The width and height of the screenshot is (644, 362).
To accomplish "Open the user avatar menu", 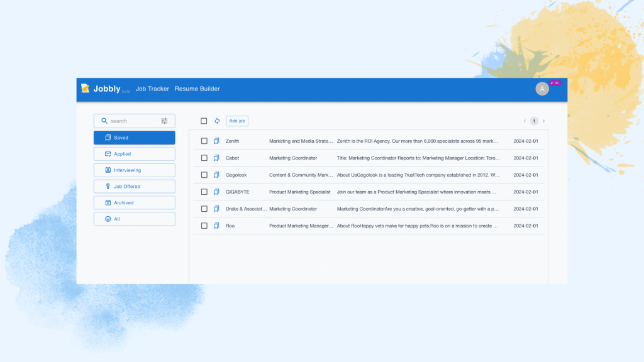I will click(x=542, y=89).
